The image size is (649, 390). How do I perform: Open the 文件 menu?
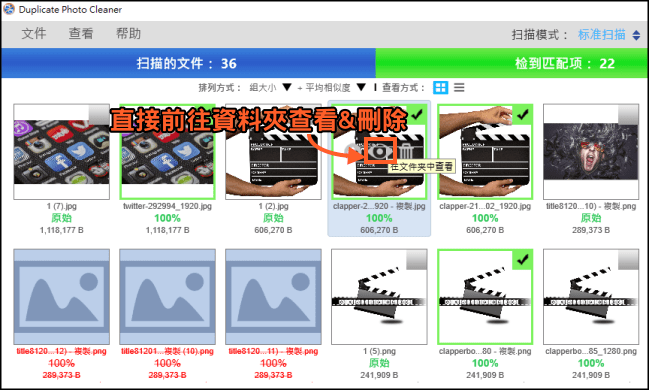tap(34, 34)
